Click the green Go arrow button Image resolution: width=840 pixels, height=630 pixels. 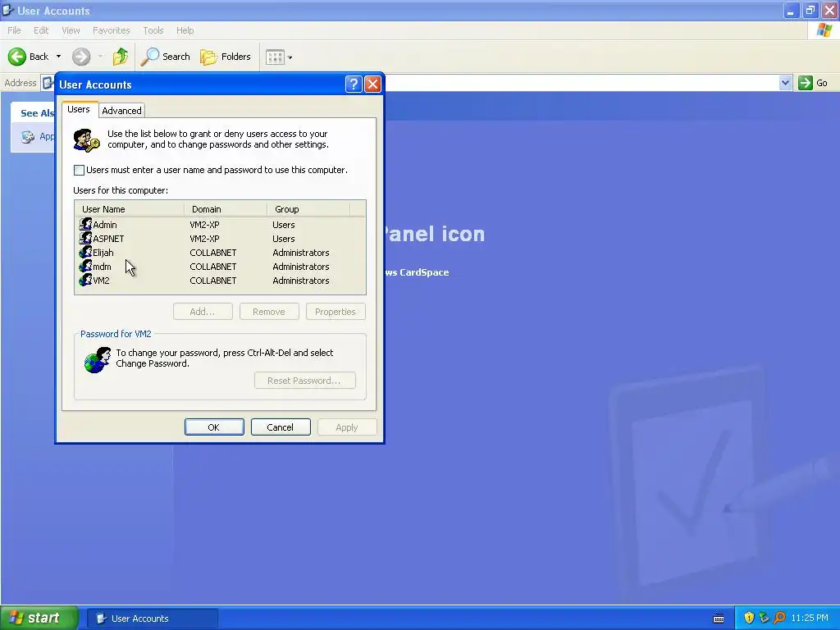coord(806,83)
